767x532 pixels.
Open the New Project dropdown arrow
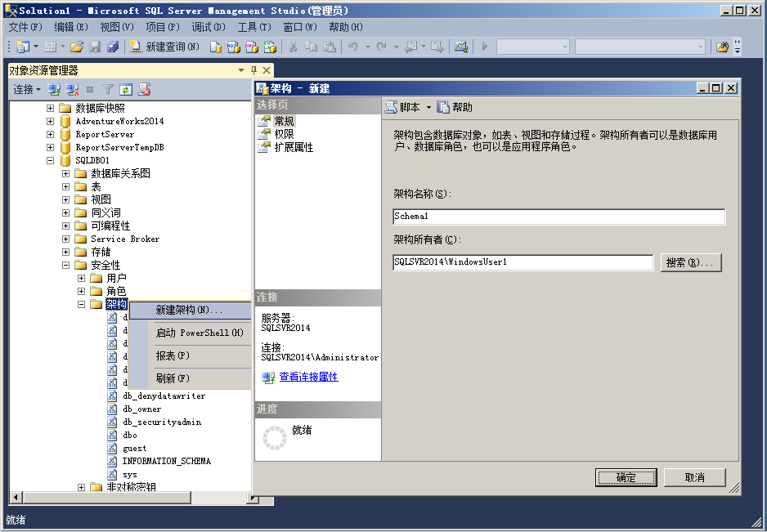click(36, 47)
